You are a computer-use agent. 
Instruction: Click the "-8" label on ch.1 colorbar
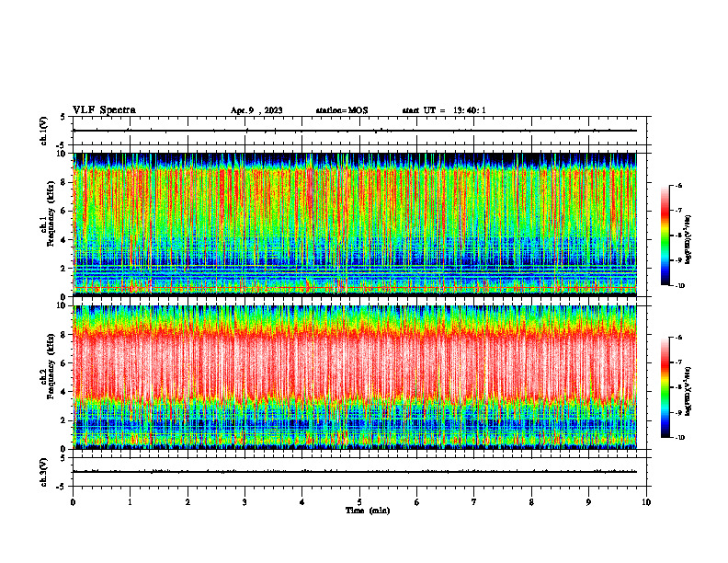(x=678, y=236)
